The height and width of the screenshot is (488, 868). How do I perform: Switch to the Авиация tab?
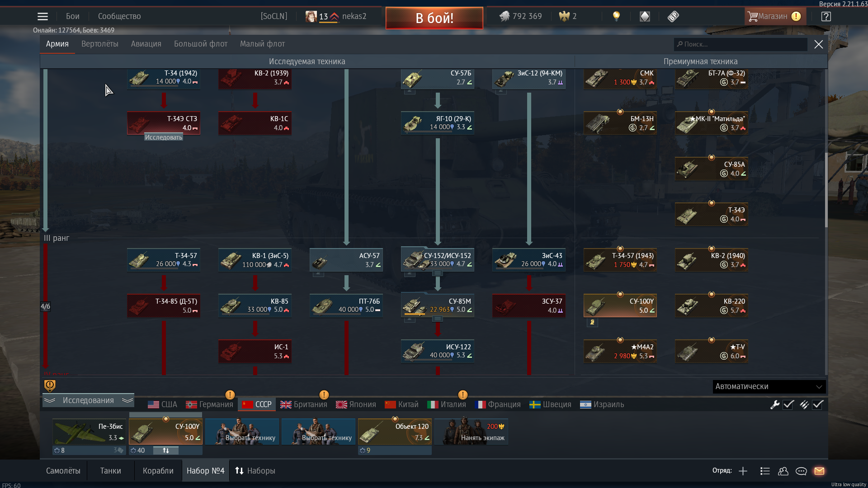(146, 44)
